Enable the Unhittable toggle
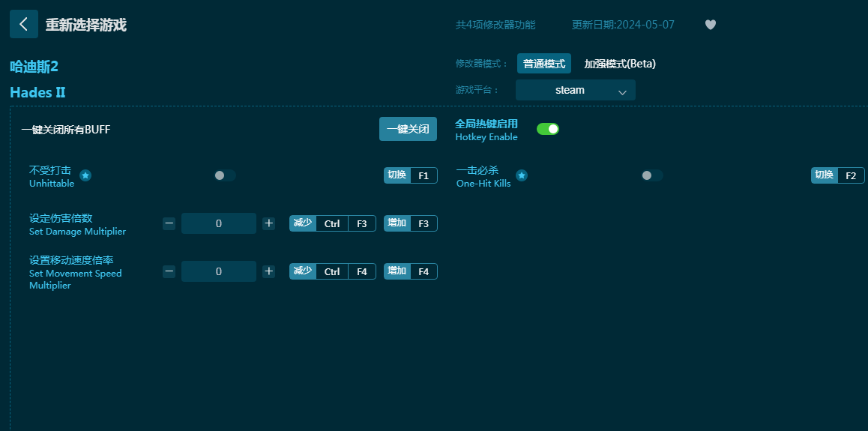Screen dimensions: 868x431 click(x=225, y=175)
